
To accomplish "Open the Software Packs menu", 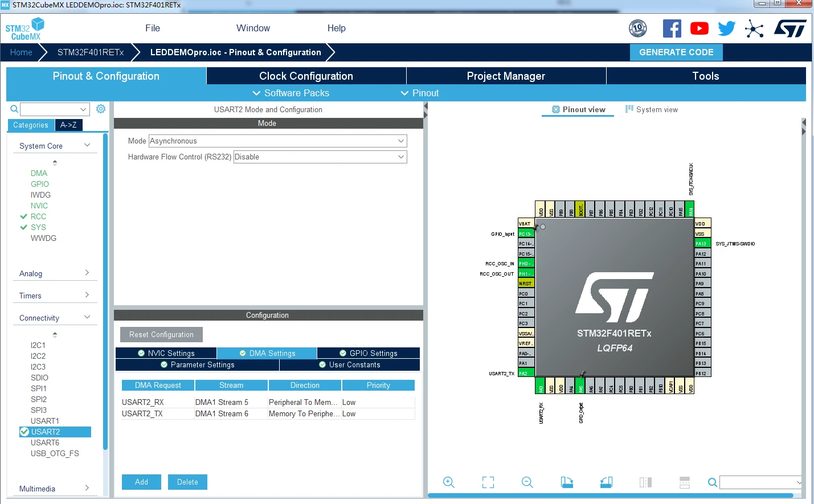I will (291, 93).
